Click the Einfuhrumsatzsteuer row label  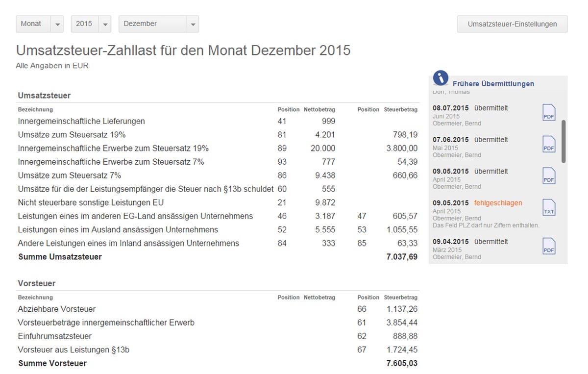[x=55, y=336]
